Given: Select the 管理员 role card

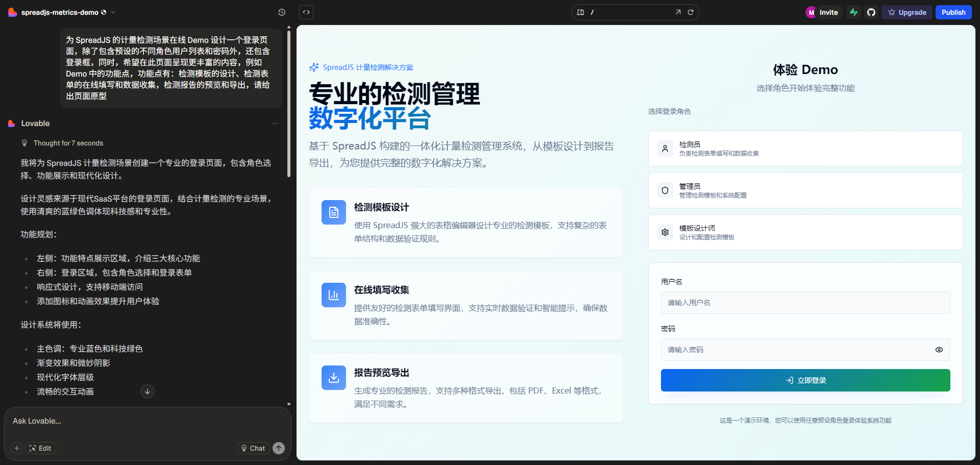Looking at the screenshot, I should [x=805, y=190].
